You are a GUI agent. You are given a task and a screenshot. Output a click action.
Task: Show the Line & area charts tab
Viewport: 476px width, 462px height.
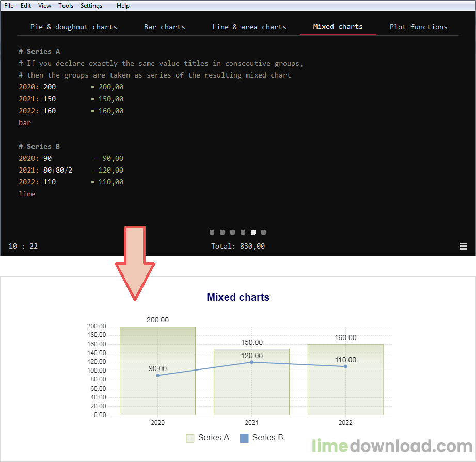click(x=249, y=27)
